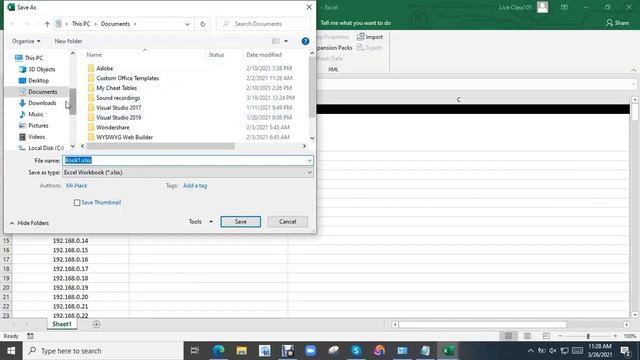The height and width of the screenshot is (360, 640).
Task: Click the Excel zoom slider
Action: [588, 336]
